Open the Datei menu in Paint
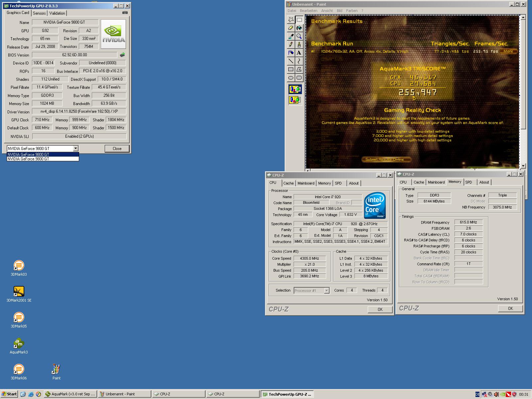Screen dimensions: 532x399 point(292,11)
